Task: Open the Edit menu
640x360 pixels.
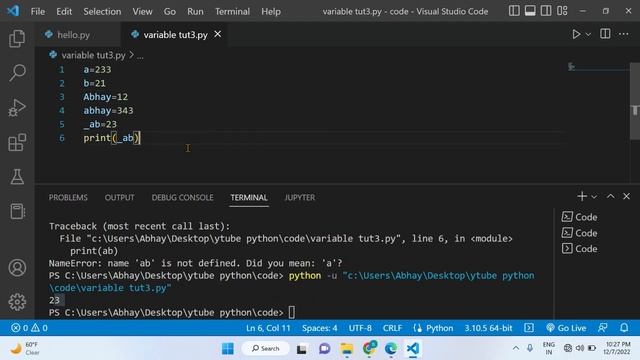Action: [64, 11]
